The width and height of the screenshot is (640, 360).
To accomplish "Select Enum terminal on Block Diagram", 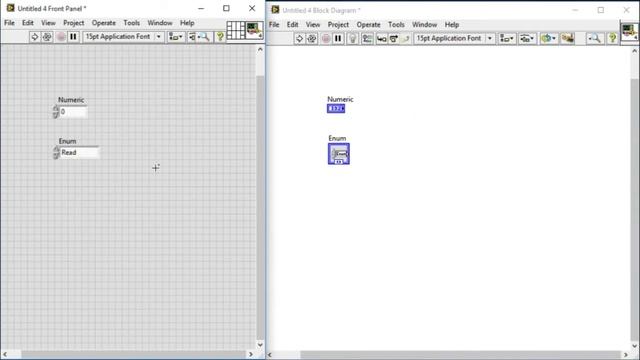I will [x=339, y=154].
